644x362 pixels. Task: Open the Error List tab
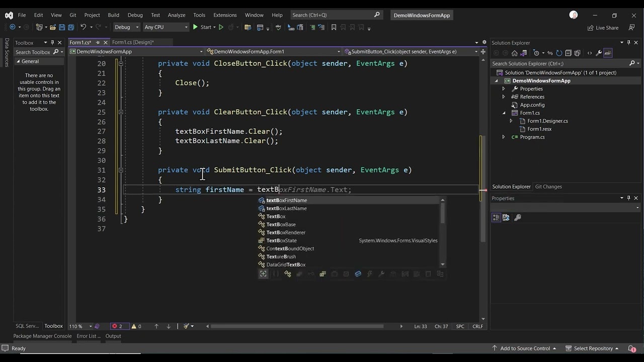click(88, 336)
